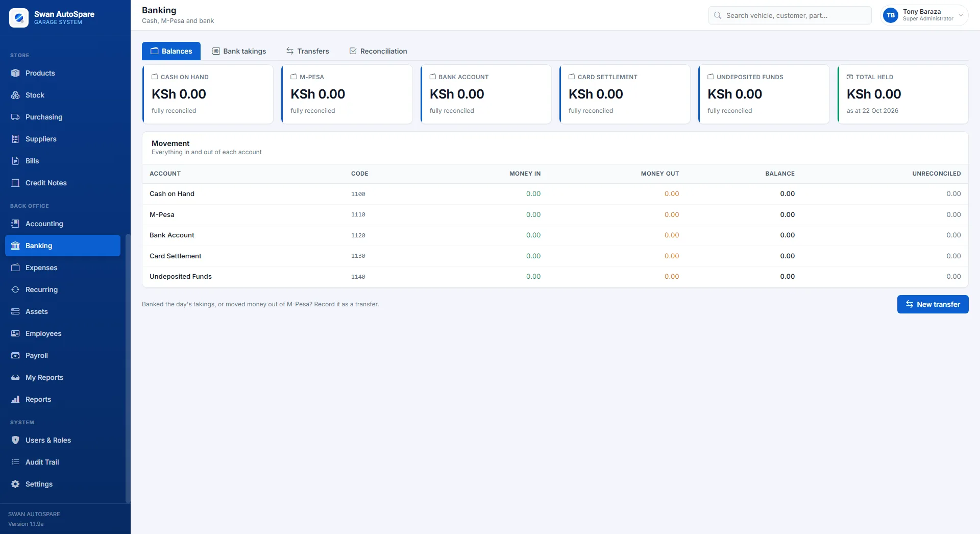Image resolution: width=980 pixels, height=534 pixels.
Task: Expand the Tony Baraza account dropdown chevron
Action: [x=961, y=15]
